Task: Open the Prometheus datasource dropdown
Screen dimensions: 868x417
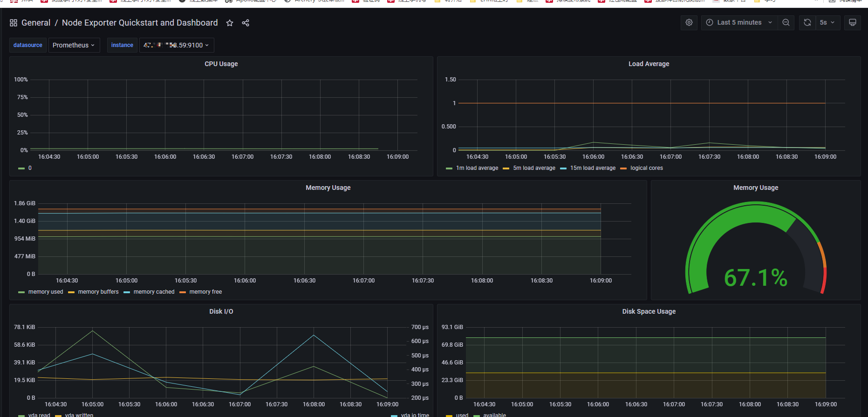Action: [x=74, y=45]
